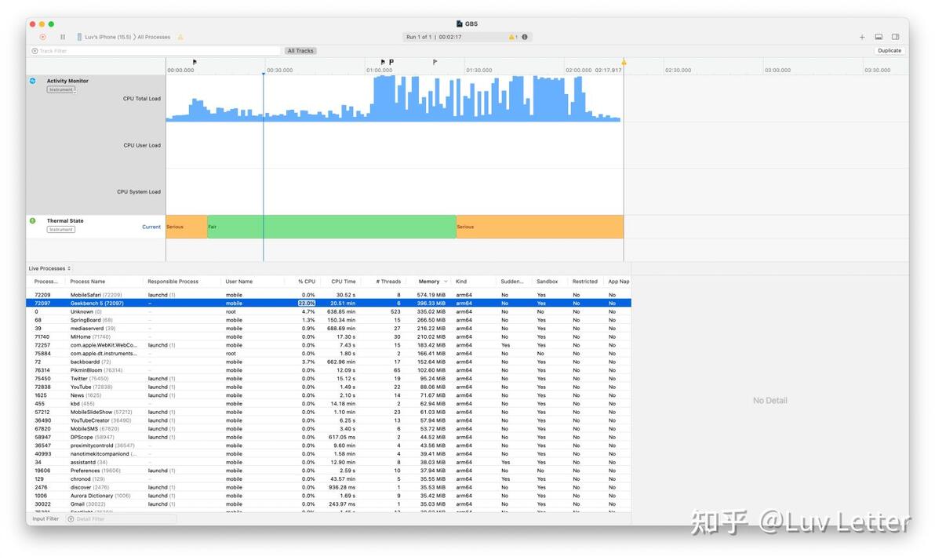Select the MobileSMS (67820) process row

point(329,428)
